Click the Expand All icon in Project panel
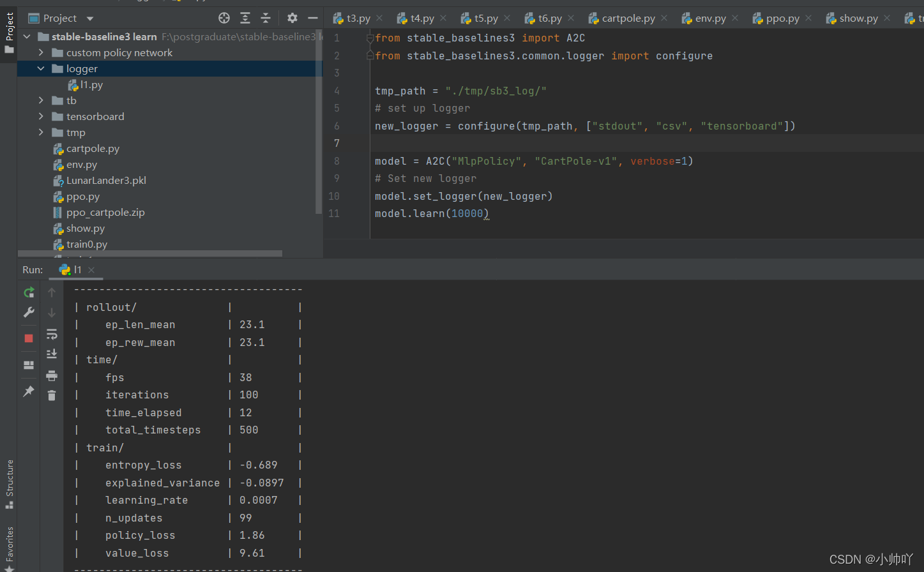This screenshot has height=572, width=924. [x=245, y=18]
